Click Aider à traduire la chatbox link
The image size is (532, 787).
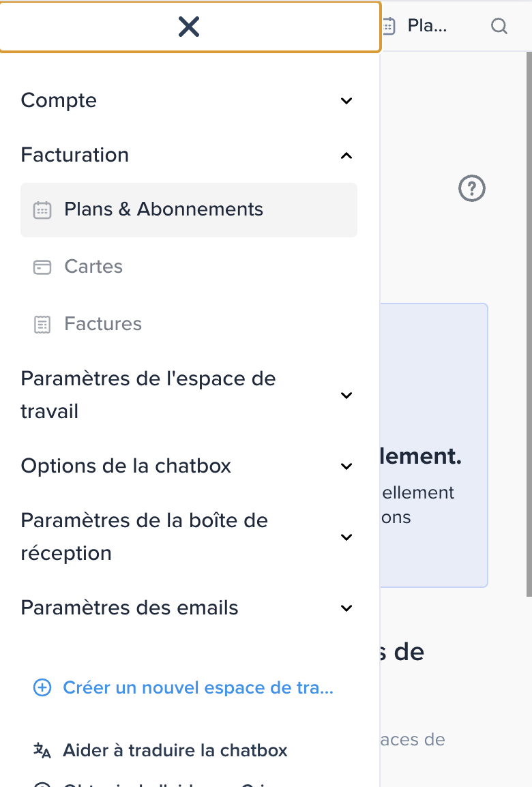175,750
